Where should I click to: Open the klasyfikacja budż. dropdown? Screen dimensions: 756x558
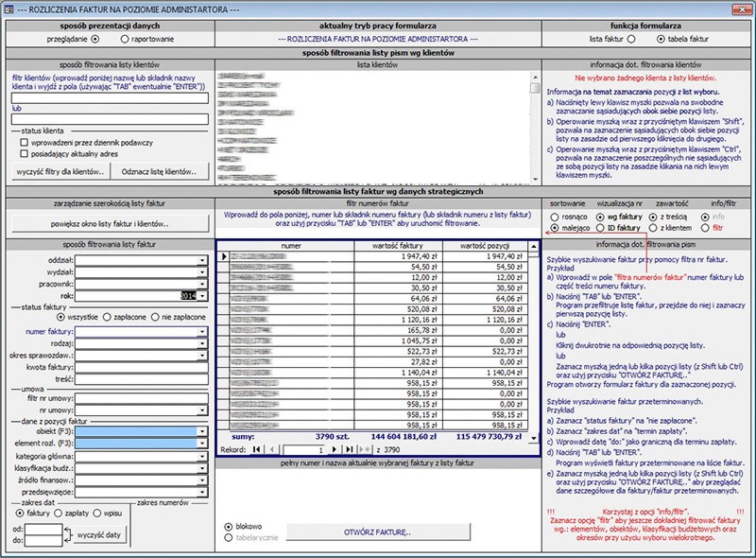[x=202, y=468]
